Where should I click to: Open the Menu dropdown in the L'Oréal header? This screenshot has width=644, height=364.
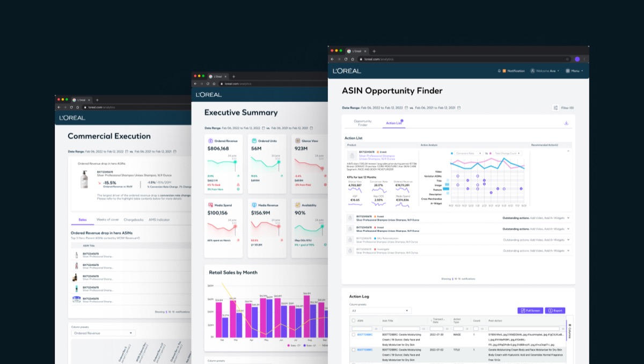[574, 71]
